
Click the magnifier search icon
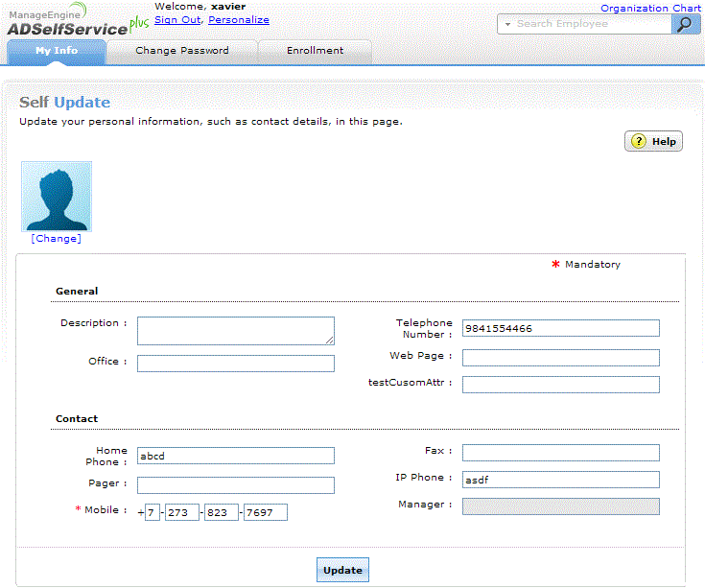(x=687, y=24)
